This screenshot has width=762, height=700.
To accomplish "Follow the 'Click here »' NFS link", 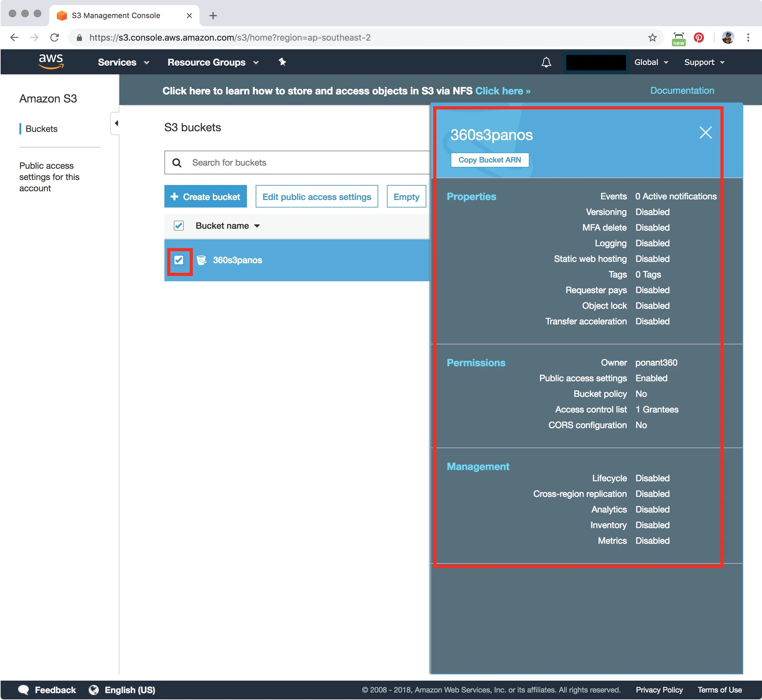I will pyautogui.click(x=503, y=91).
